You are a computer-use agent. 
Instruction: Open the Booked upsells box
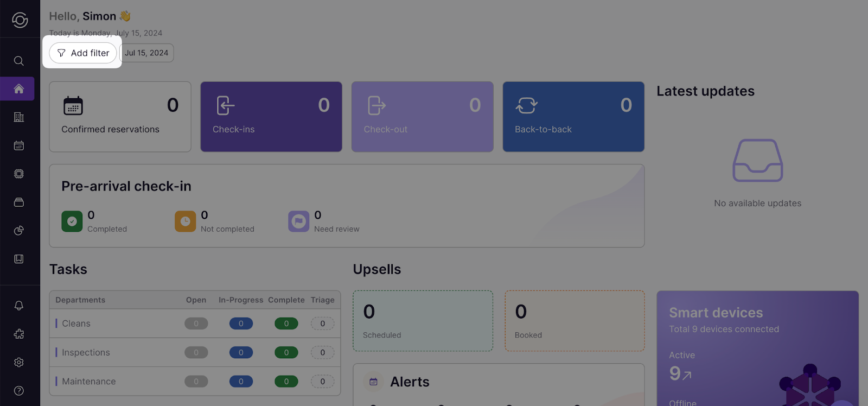click(575, 321)
